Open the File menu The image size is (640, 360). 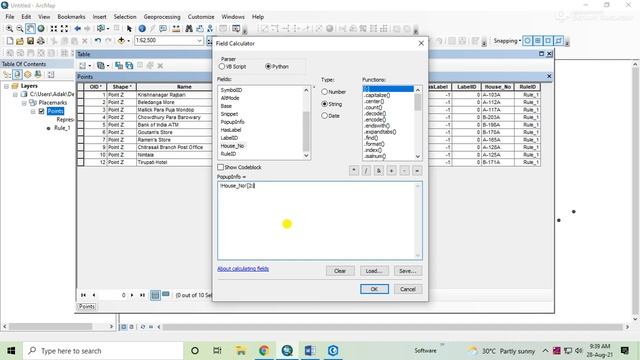pyautogui.click(x=10, y=17)
